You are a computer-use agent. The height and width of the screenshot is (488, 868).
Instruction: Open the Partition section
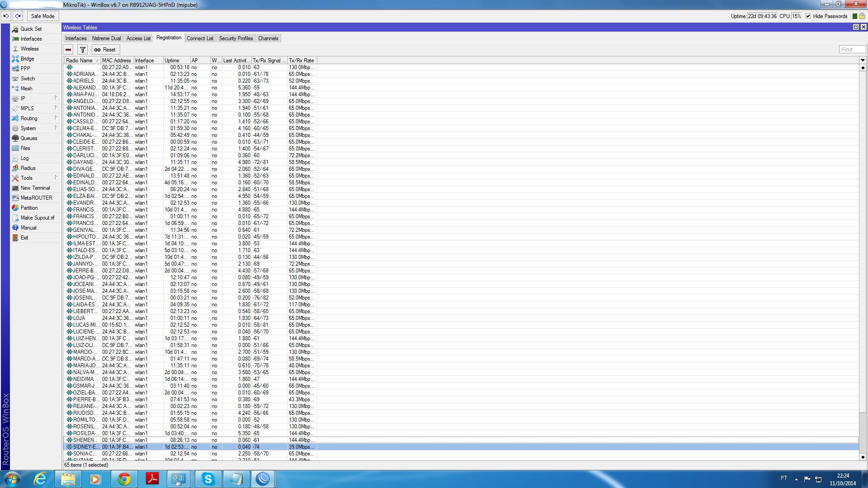29,208
